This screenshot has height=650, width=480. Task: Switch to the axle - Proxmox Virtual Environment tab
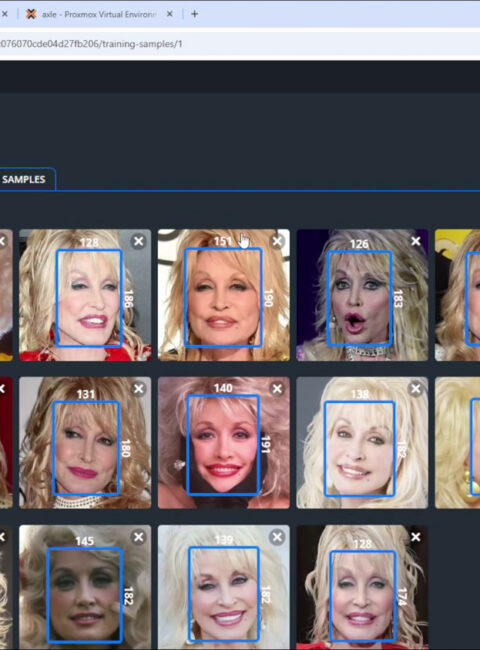pos(99,14)
